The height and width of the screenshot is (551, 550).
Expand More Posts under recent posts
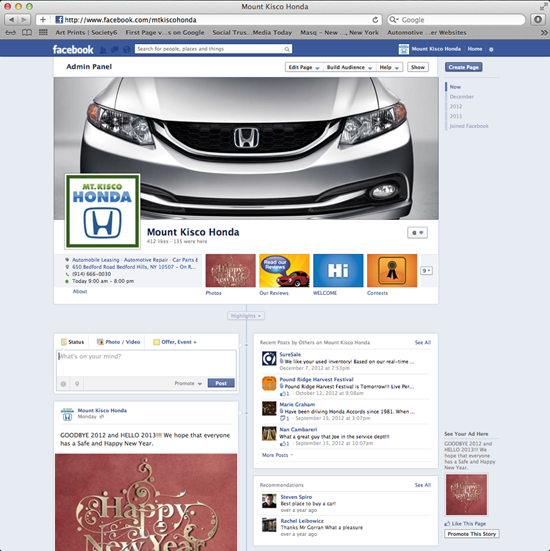pyautogui.click(x=277, y=455)
